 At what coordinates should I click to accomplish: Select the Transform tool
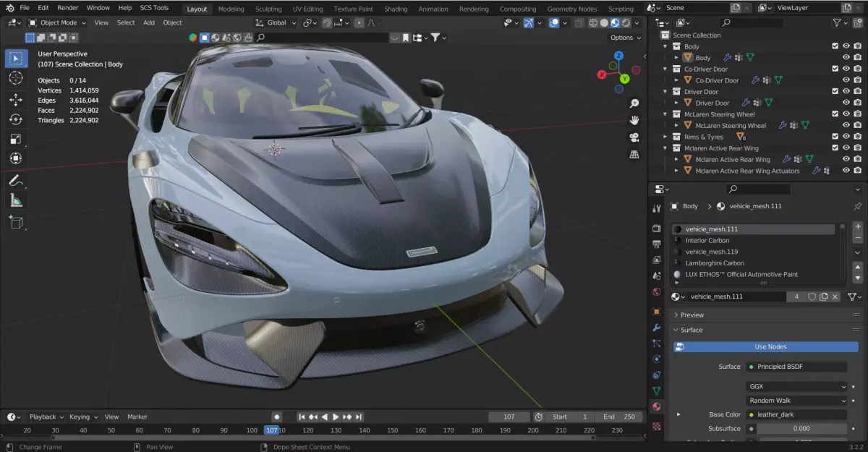[x=16, y=158]
